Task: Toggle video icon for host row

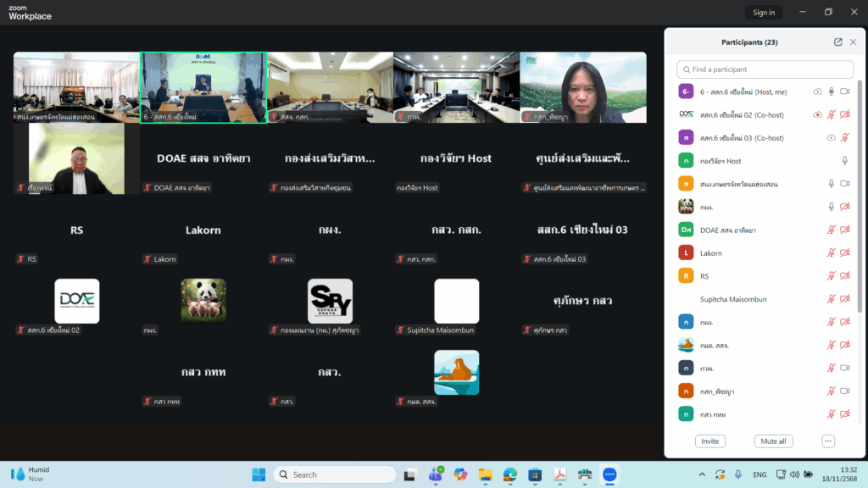Action: [x=844, y=91]
